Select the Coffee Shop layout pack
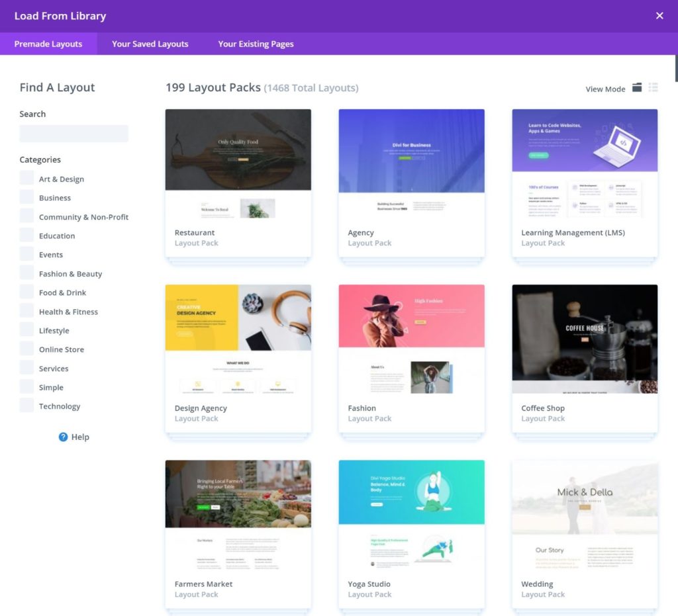 (x=584, y=354)
